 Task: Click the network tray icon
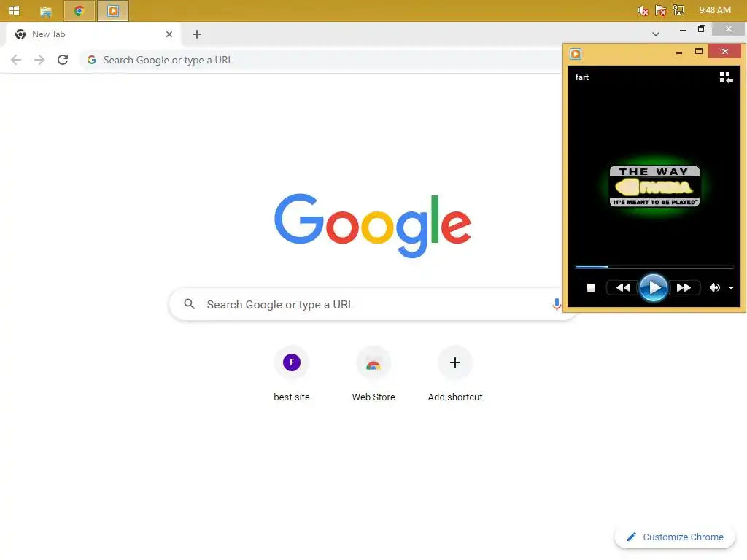coord(678,10)
